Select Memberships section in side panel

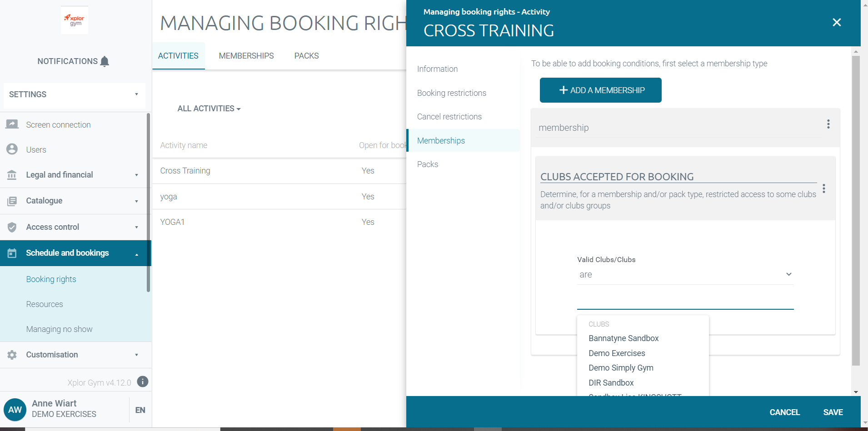[x=464, y=141]
